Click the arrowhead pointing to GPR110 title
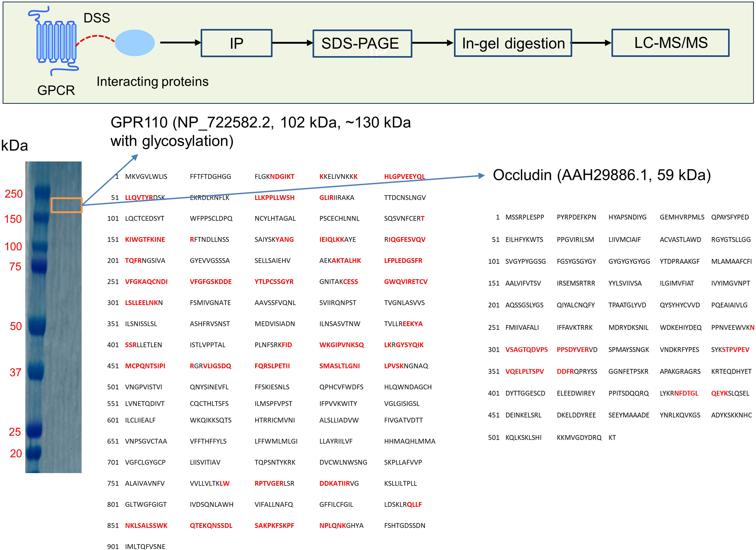The height and width of the screenshot is (550, 756). click(135, 157)
